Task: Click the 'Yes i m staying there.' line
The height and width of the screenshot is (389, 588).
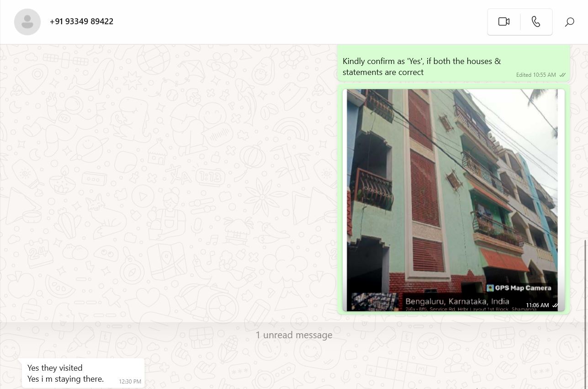Action: pyautogui.click(x=65, y=379)
